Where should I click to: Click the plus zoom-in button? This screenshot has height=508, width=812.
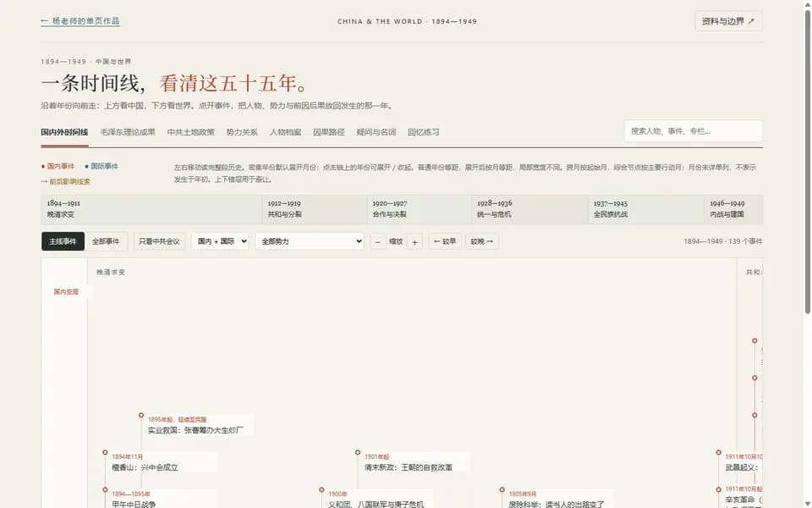pos(414,242)
